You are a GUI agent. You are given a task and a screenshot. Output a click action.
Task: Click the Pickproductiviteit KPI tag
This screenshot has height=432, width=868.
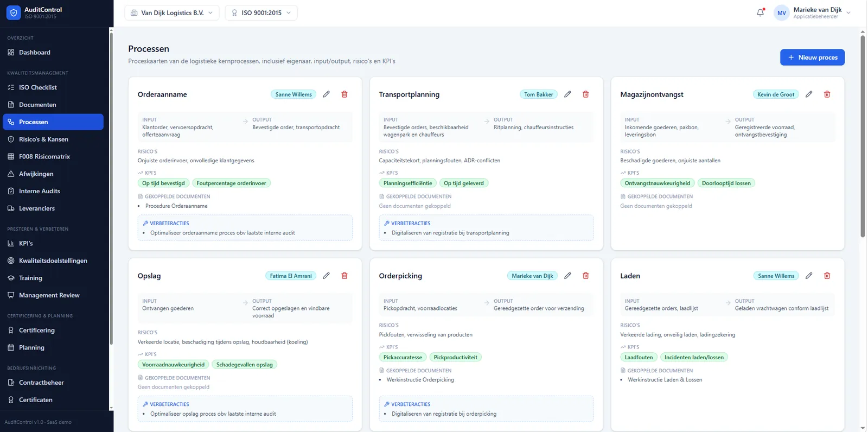click(x=456, y=358)
